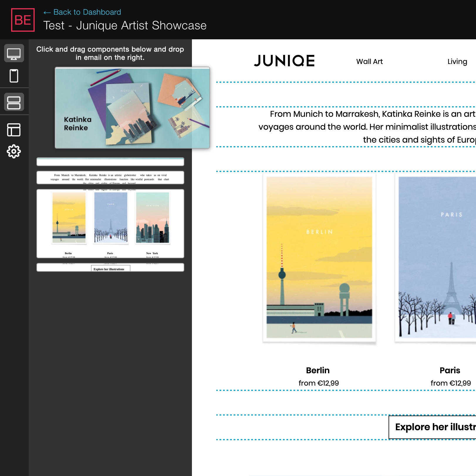The height and width of the screenshot is (476, 476).
Task: Select the Explore her illustrations button component
Action: (110, 267)
